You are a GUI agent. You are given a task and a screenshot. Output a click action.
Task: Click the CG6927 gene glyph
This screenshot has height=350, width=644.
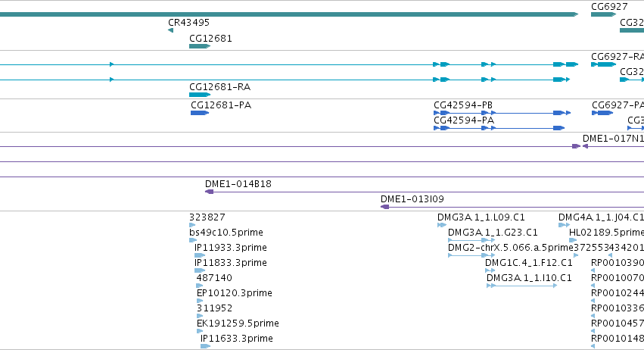(x=603, y=14)
